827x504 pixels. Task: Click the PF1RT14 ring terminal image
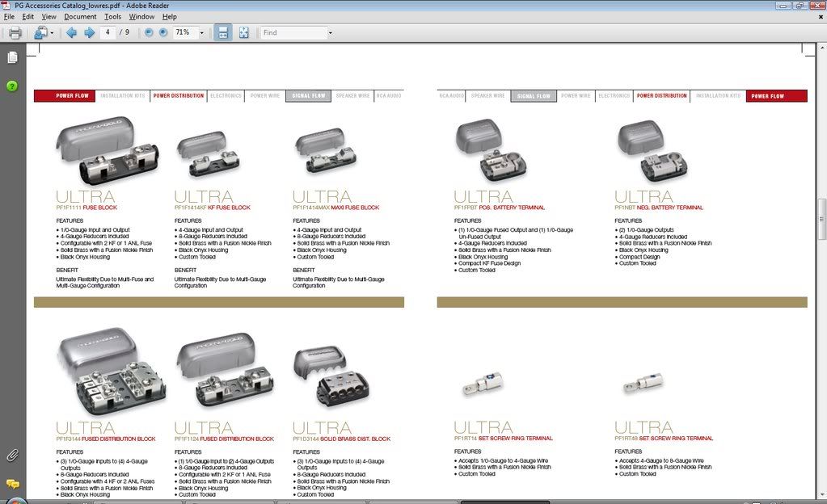tap(483, 384)
